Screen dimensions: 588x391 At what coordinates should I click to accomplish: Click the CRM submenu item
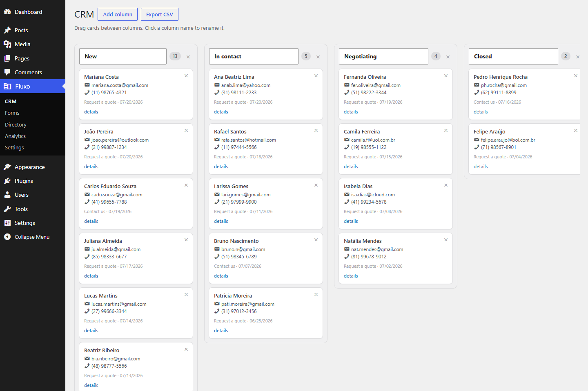click(11, 101)
